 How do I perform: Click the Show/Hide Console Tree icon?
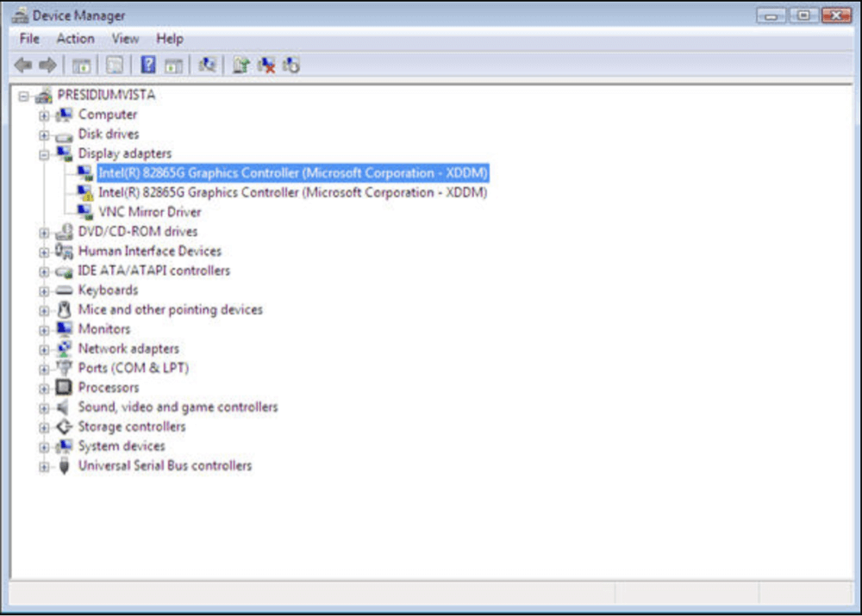[x=81, y=65]
